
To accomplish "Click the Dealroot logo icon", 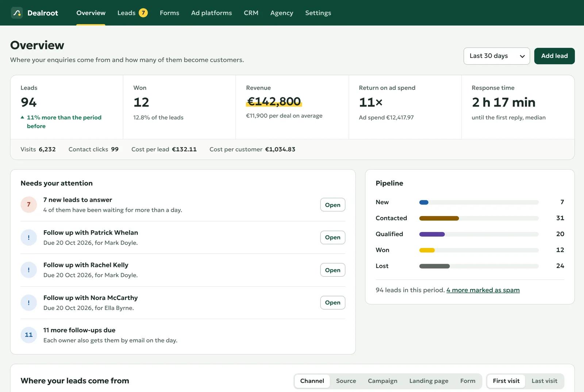I will 17,13.
